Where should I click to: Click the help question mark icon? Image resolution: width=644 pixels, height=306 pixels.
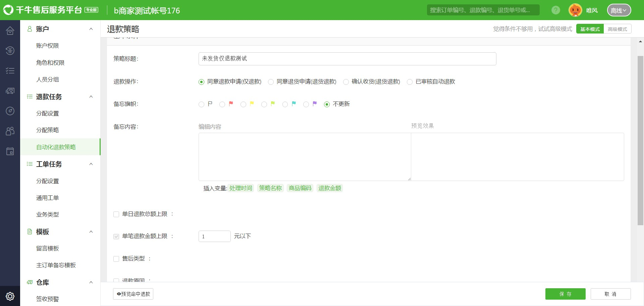[555, 10]
